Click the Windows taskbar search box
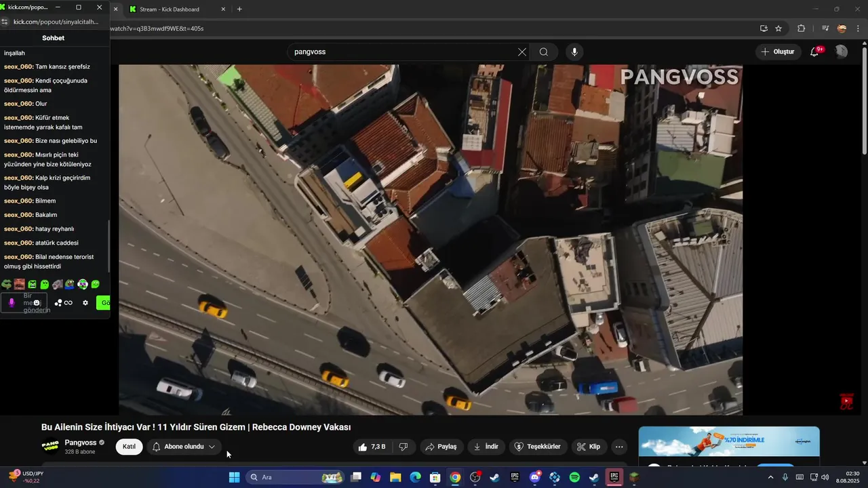Image resolution: width=868 pixels, height=488 pixels. (x=294, y=478)
